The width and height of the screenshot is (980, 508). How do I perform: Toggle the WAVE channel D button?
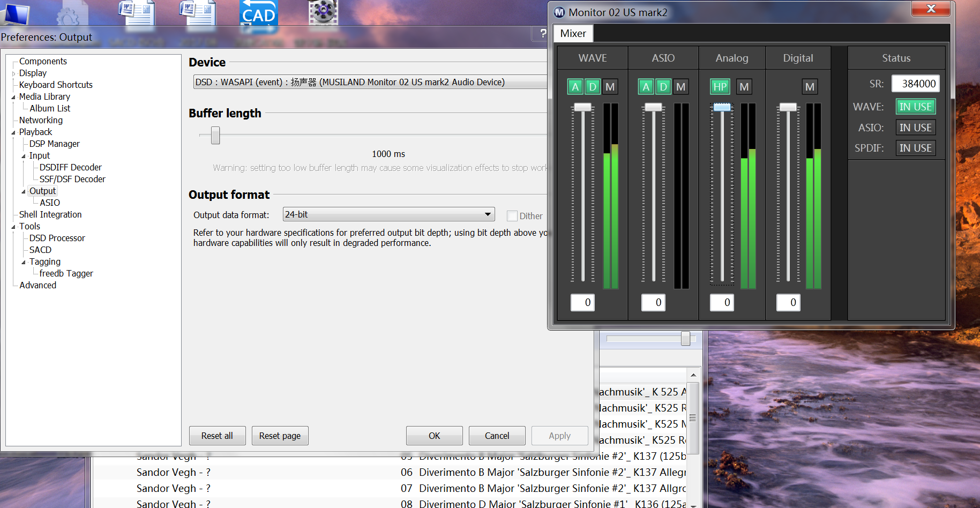pos(593,87)
